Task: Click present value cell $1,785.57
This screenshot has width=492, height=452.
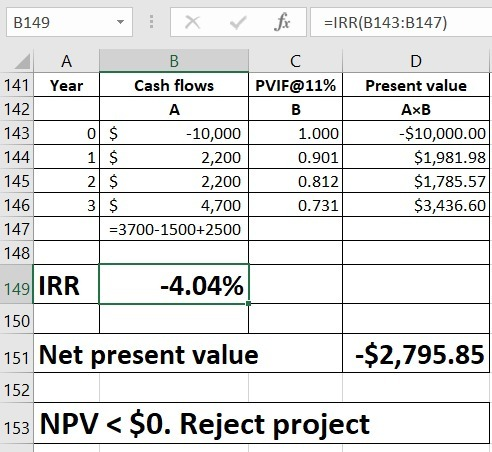Action: (416, 181)
